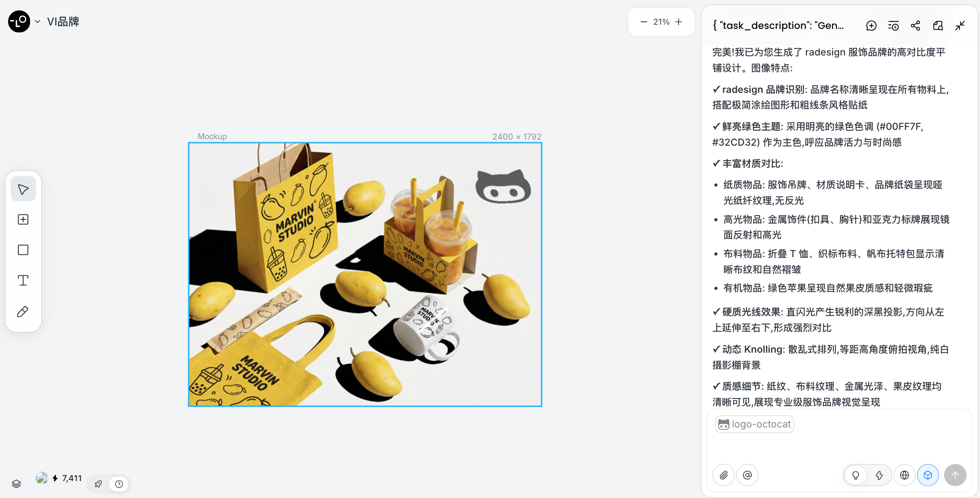The image size is (980, 498).
Task: Click the logo-octocat attachment chip
Action: coord(754,424)
